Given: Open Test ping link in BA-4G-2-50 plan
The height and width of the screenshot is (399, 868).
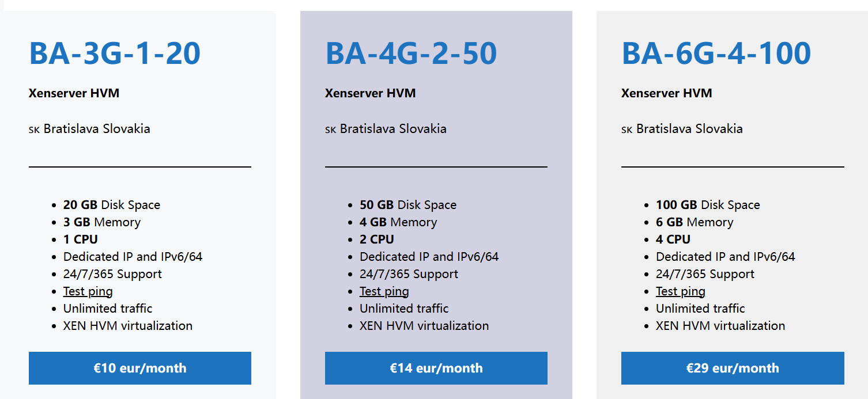Looking at the screenshot, I should coord(384,291).
